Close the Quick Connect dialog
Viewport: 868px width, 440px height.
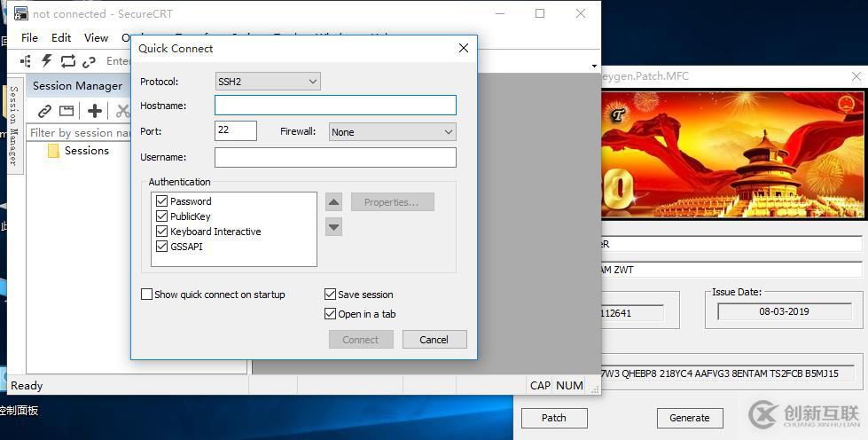[x=464, y=48]
